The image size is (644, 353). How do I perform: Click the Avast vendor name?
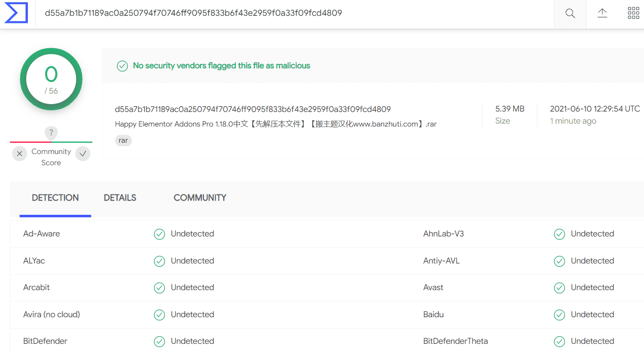tap(433, 288)
